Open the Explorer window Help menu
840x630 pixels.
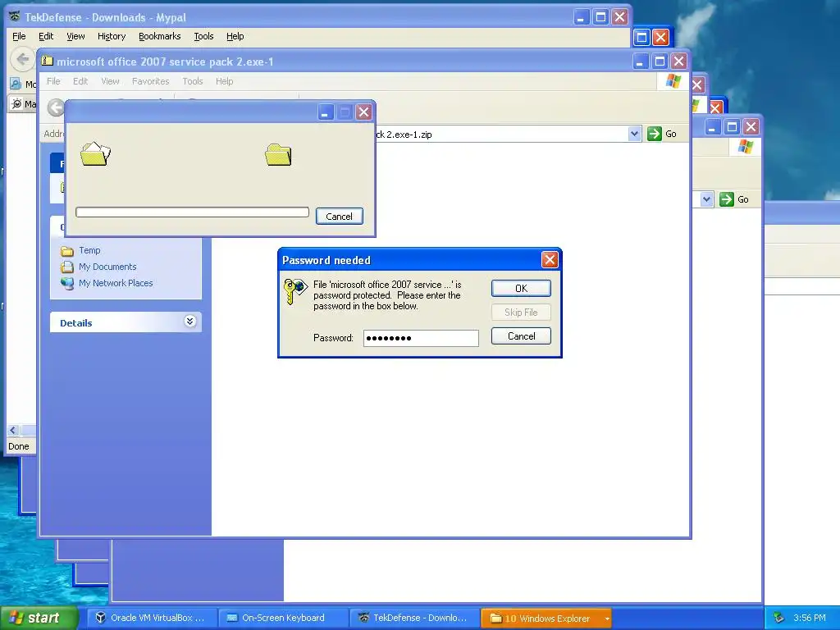tap(225, 81)
